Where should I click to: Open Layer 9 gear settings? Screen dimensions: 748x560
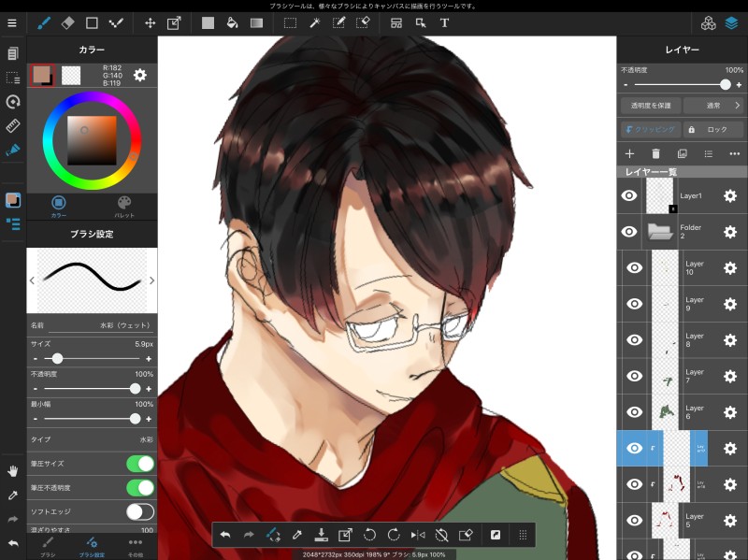pyautogui.click(x=730, y=304)
